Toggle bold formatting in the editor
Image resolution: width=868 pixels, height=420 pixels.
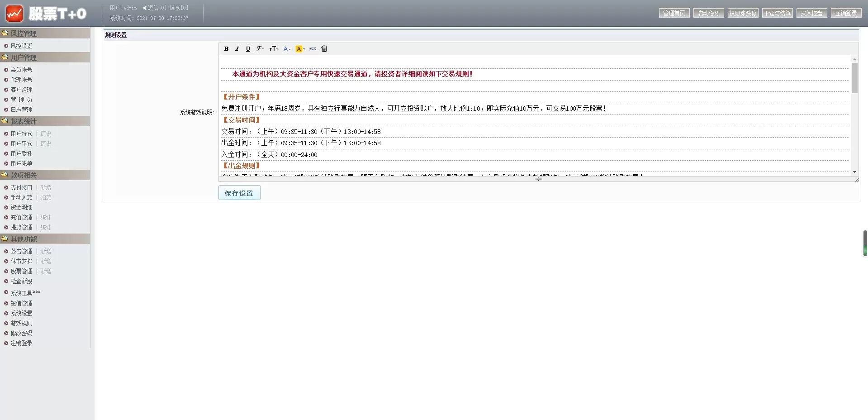[226, 49]
